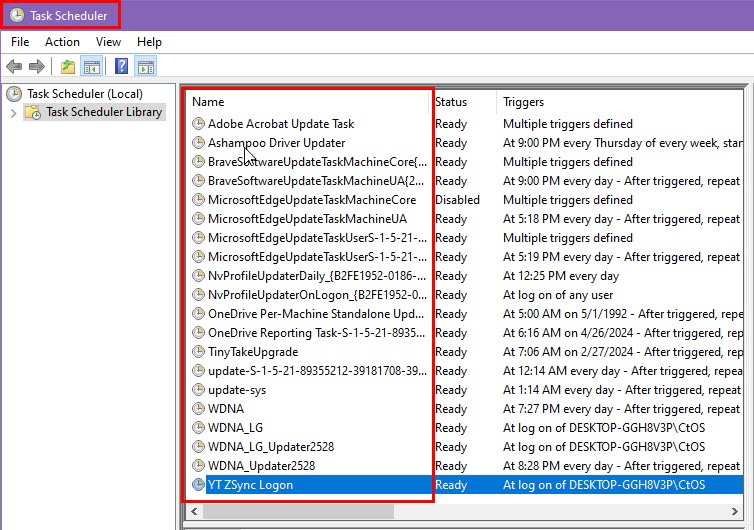Open the Action menu
The height and width of the screenshot is (530, 754).
click(62, 42)
